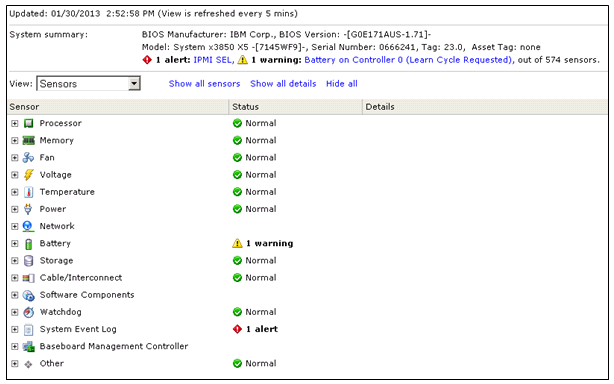Click the Storage disk icon
Screen dimensions: 614x384
(x=29, y=261)
